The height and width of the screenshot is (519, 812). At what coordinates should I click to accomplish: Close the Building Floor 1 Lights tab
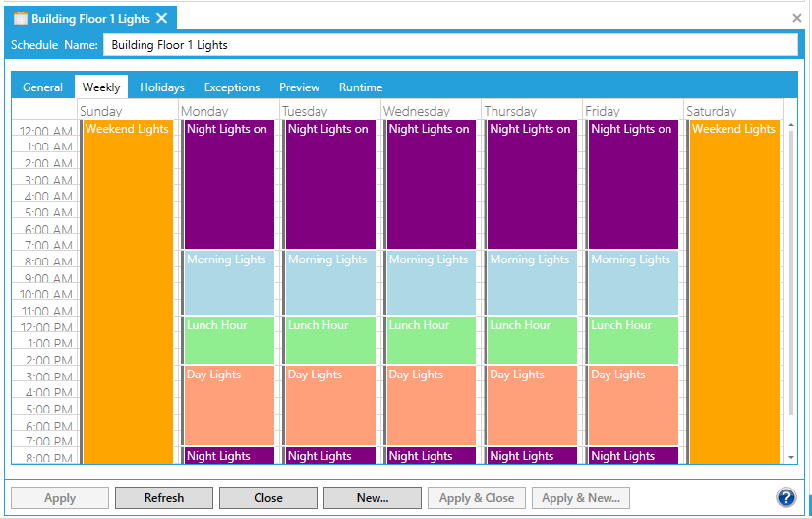click(162, 18)
